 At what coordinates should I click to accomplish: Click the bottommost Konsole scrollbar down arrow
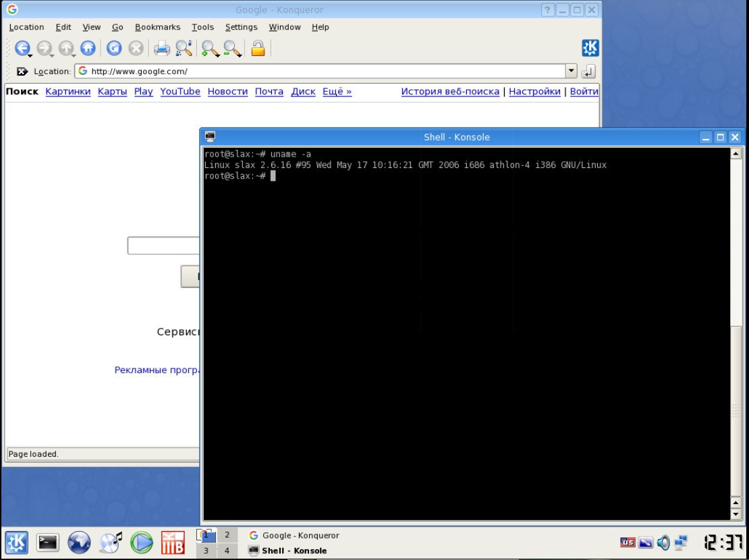736,515
